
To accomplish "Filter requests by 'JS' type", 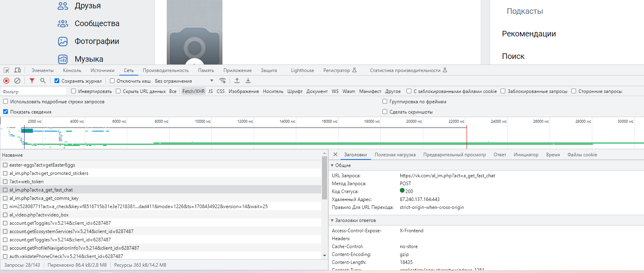I will pyautogui.click(x=211, y=91).
